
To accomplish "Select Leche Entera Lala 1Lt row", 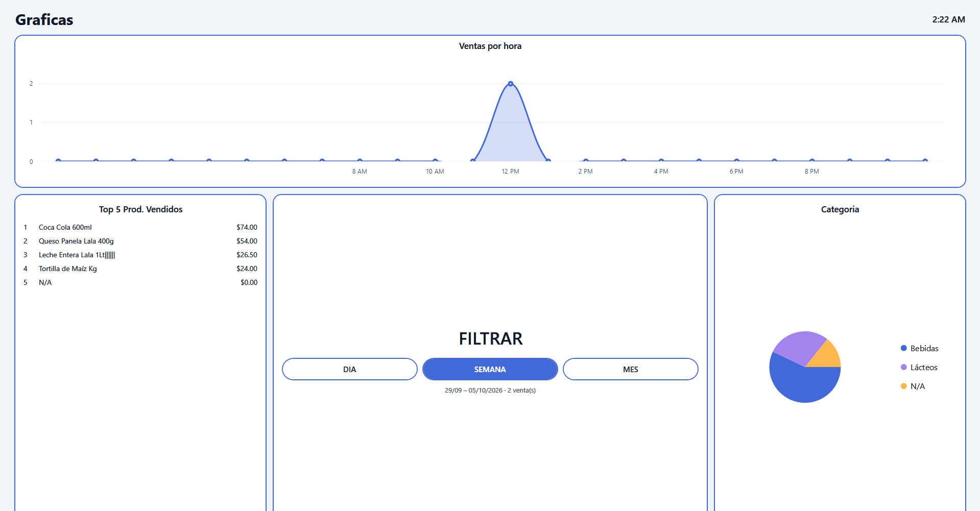I will click(140, 255).
